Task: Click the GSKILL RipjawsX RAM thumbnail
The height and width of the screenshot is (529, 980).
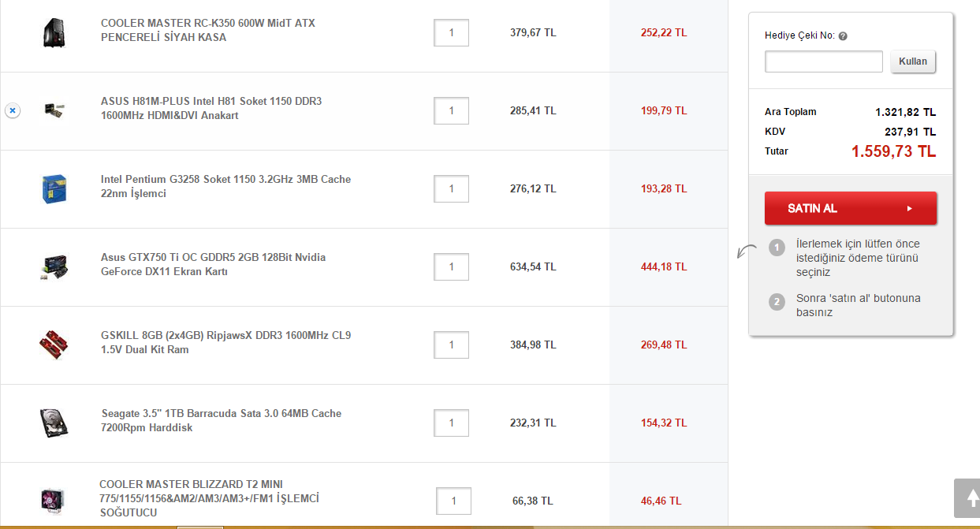Action: (x=54, y=345)
